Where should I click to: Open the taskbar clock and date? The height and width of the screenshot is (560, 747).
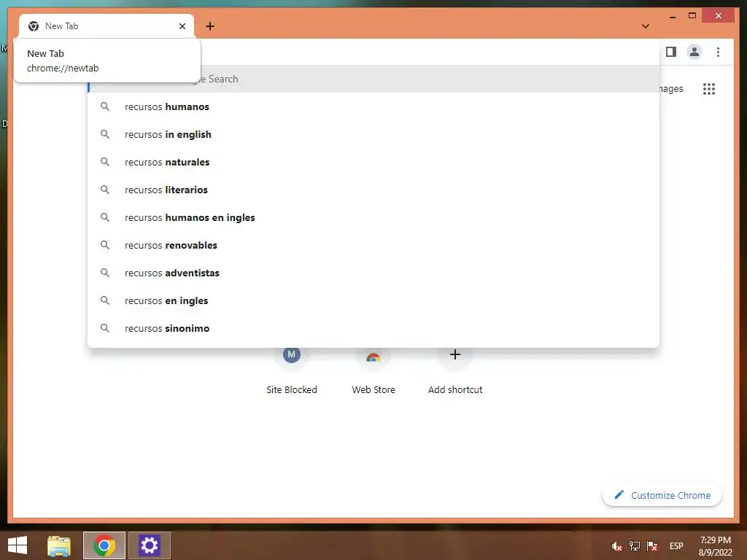point(715,546)
